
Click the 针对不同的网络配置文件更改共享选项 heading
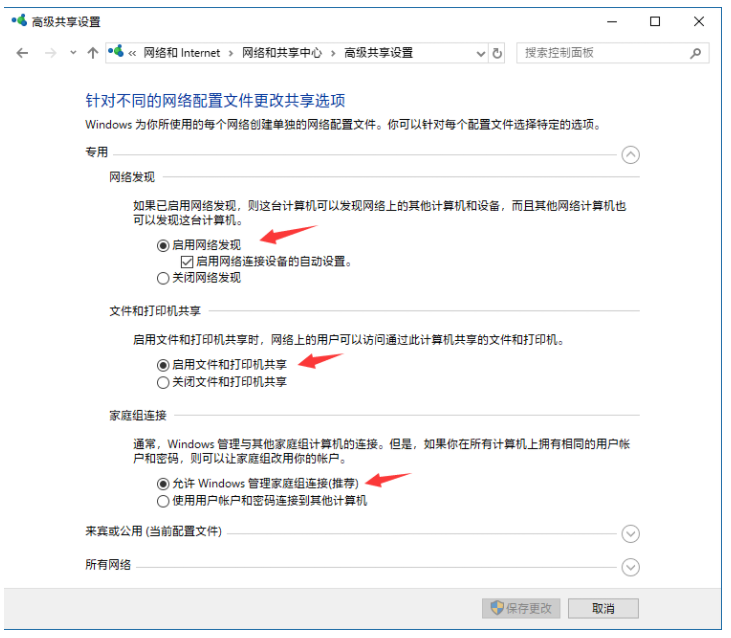(x=215, y=101)
